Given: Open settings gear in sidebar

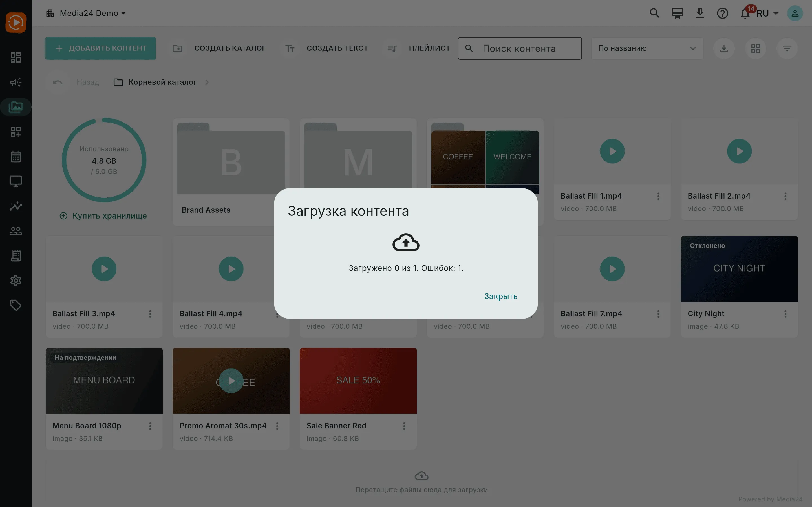Looking at the screenshot, I should pyautogui.click(x=16, y=281).
